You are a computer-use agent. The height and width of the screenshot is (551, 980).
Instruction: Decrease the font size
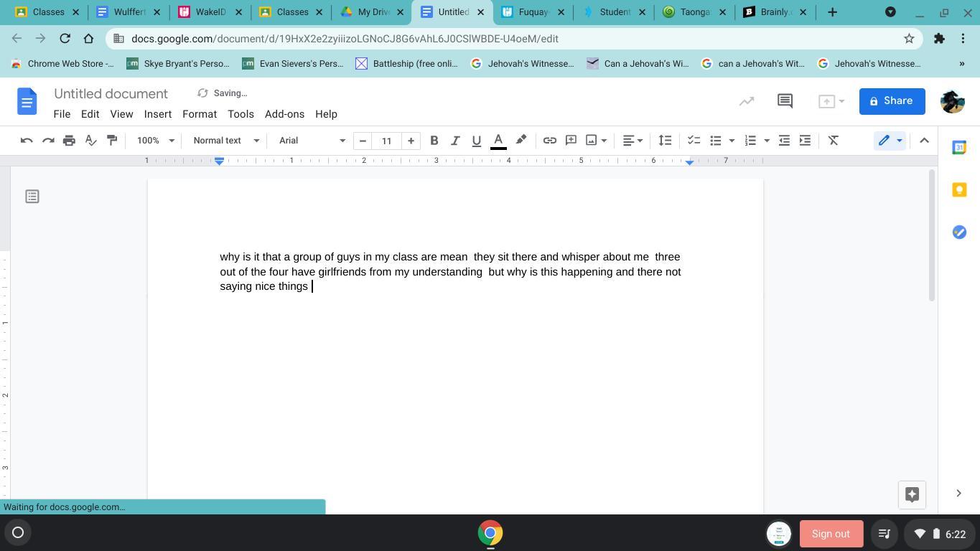pos(363,141)
